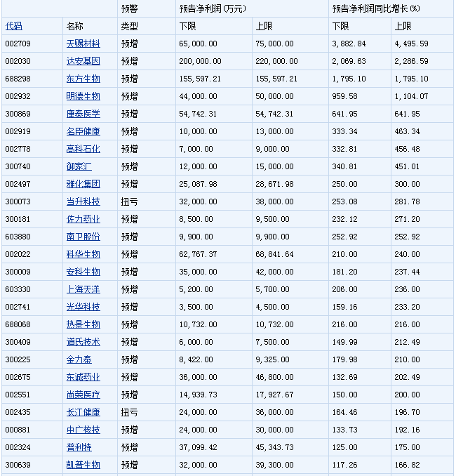Open the 明德生物 stock link
This screenshot has height=476, width=456.
click(83, 97)
